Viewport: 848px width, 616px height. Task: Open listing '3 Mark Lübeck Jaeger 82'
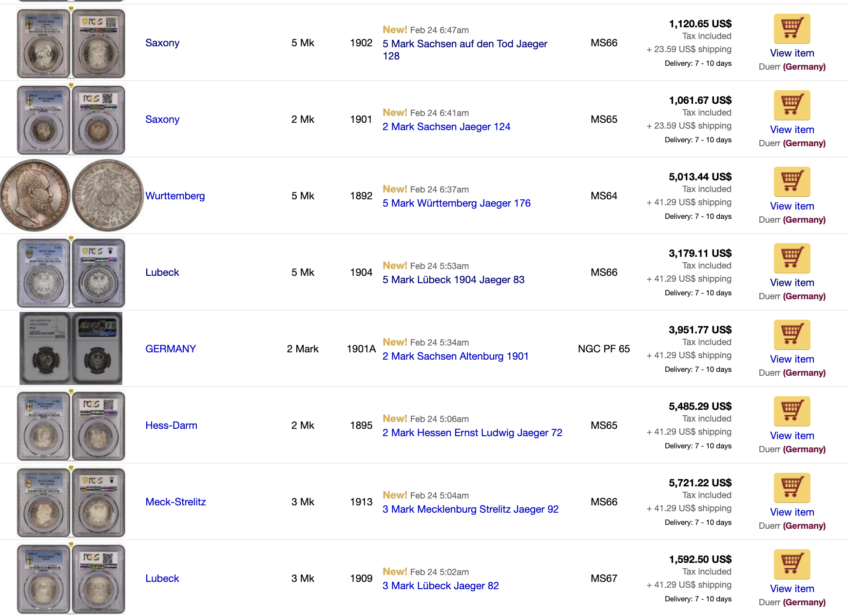click(x=441, y=586)
